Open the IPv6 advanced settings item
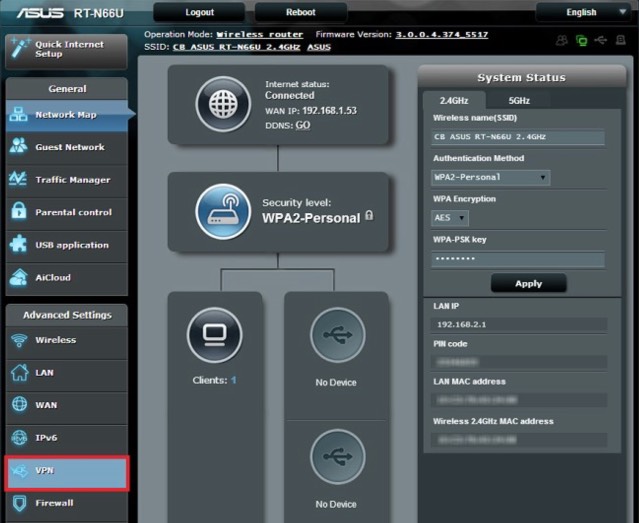This screenshot has width=639, height=523. pyautogui.click(x=67, y=438)
